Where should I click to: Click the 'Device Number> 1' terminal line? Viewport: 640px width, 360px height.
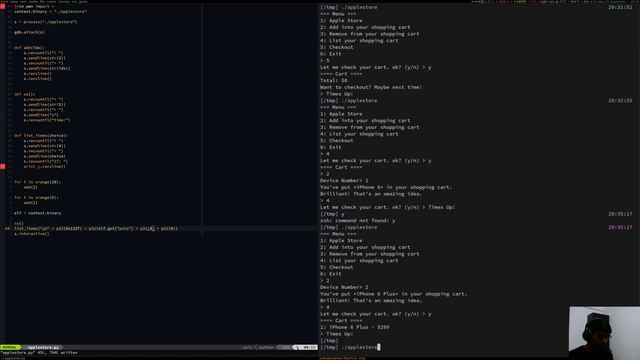pos(344,180)
